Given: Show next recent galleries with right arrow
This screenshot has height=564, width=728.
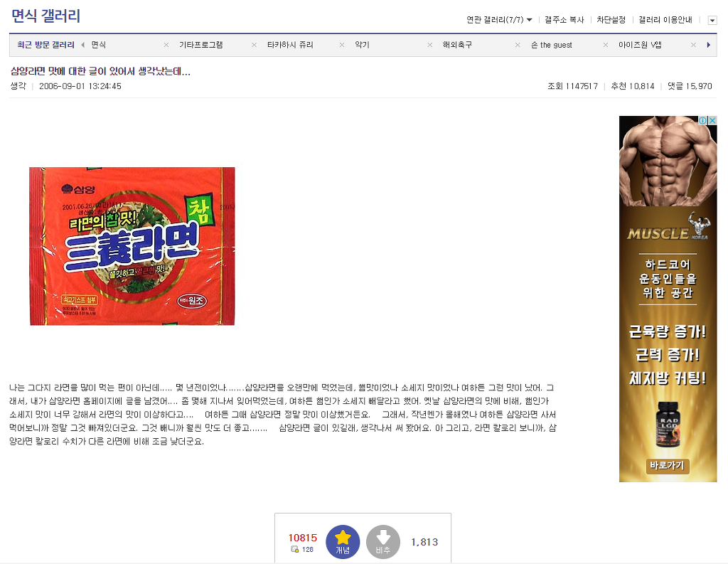Looking at the screenshot, I should (709, 45).
